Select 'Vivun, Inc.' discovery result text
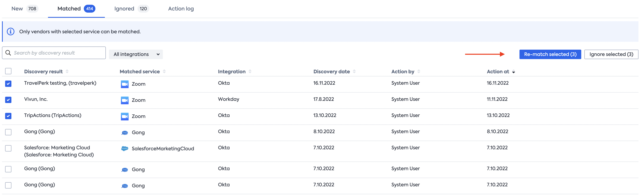 (36, 99)
